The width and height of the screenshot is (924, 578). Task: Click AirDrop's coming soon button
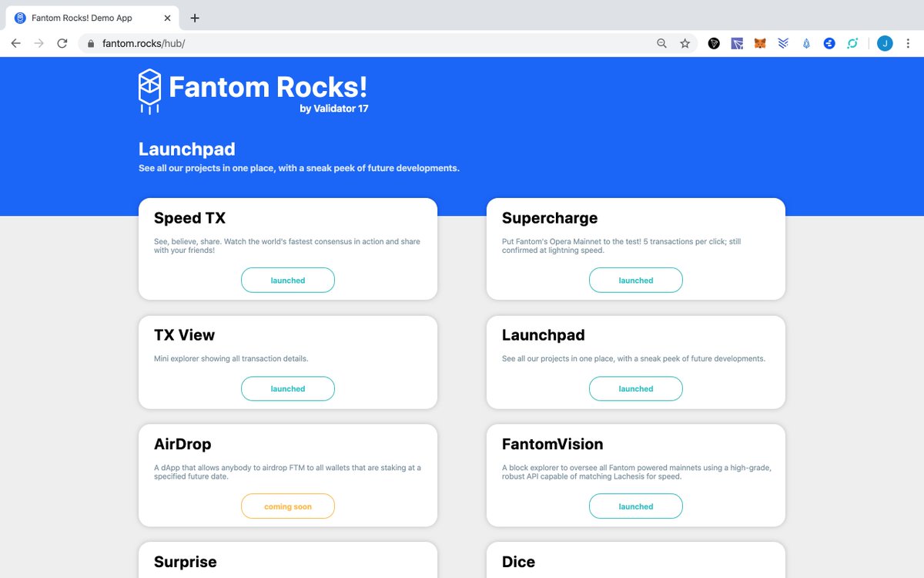288,506
